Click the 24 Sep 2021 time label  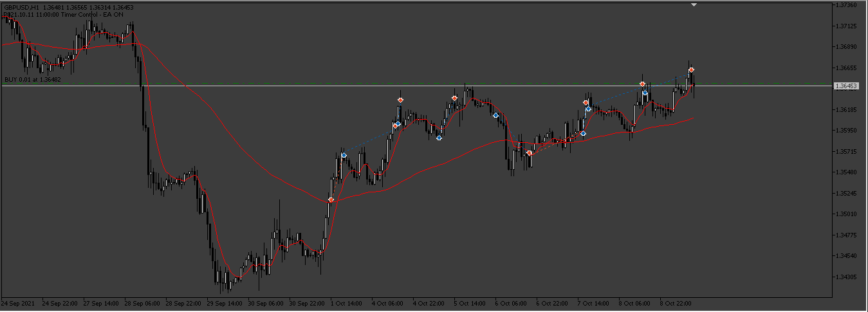click(17, 302)
